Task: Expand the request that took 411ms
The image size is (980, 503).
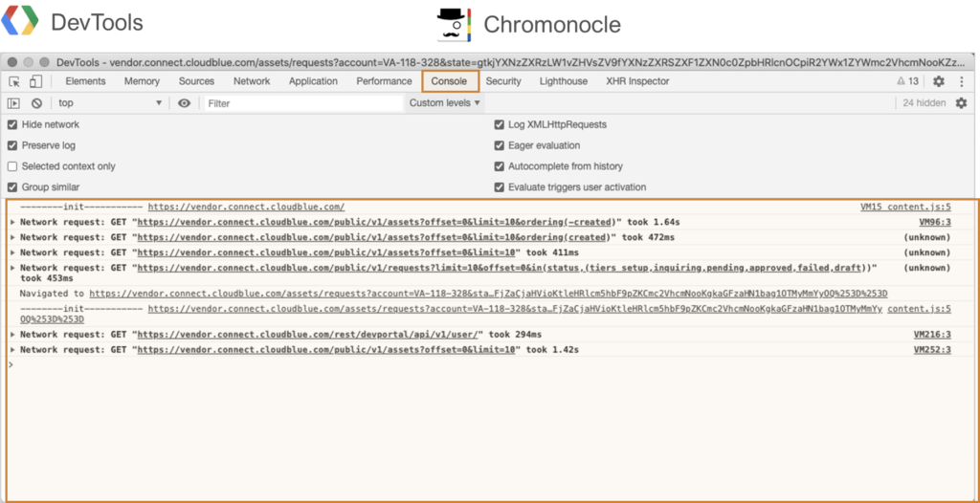Action: pyautogui.click(x=12, y=252)
